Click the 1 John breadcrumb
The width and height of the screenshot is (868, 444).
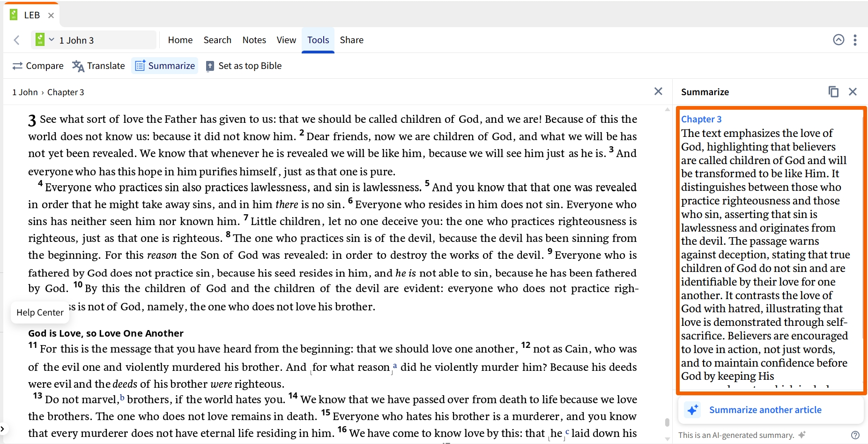click(25, 92)
